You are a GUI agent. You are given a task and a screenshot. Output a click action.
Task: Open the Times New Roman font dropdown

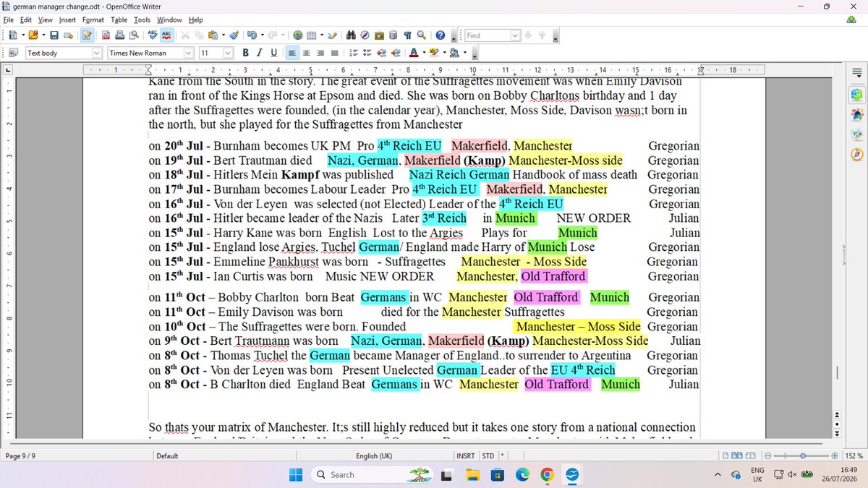point(189,53)
